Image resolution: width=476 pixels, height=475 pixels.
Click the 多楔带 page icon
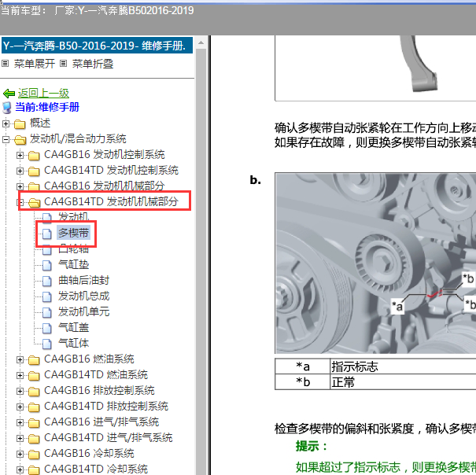coord(47,234)
